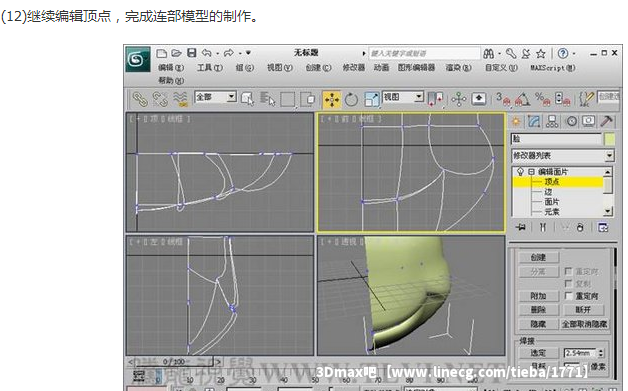This screenshot has width=628, height=391.
Task: Enable the 重定向 checkbox beside 附加
Action: point(568,296)
